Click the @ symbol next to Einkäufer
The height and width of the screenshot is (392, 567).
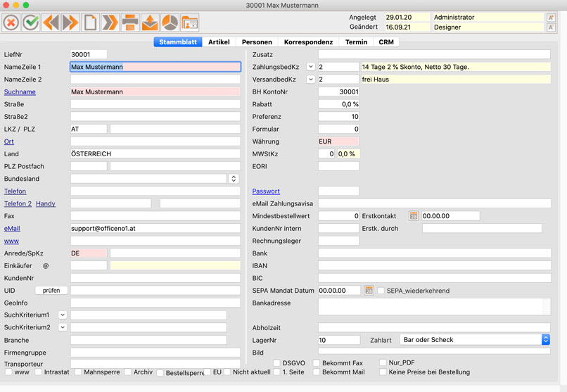click(46, 266)
